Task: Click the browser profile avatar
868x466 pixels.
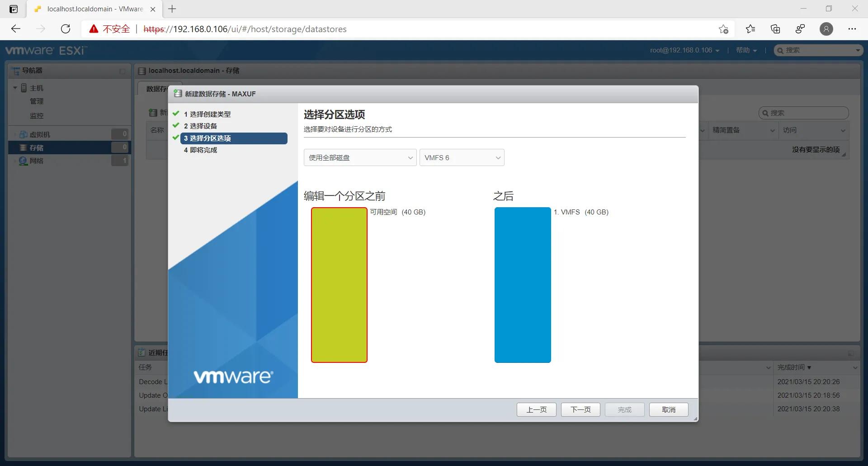Action: (826, 29)
